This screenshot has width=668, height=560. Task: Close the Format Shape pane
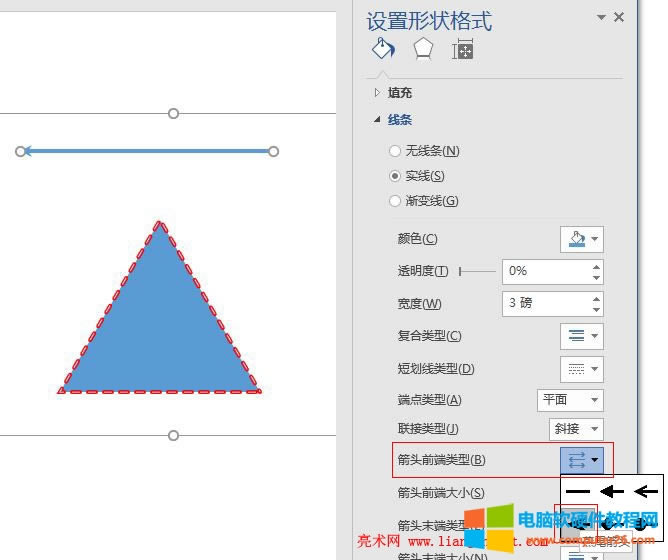(619, 17)
